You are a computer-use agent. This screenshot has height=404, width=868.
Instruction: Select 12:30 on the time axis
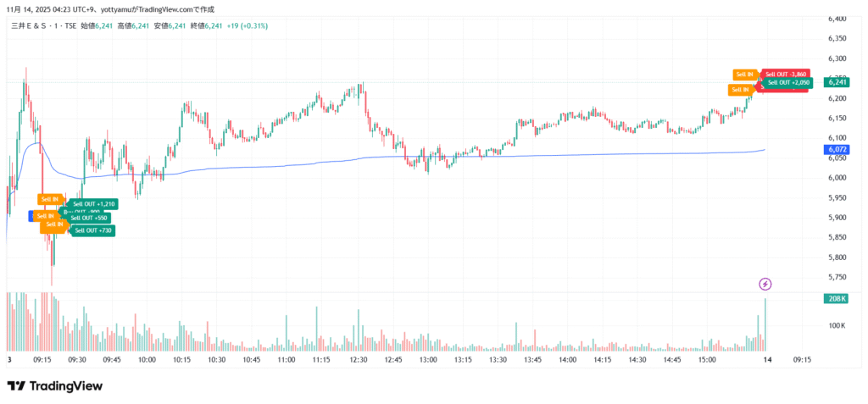point(358,360)
